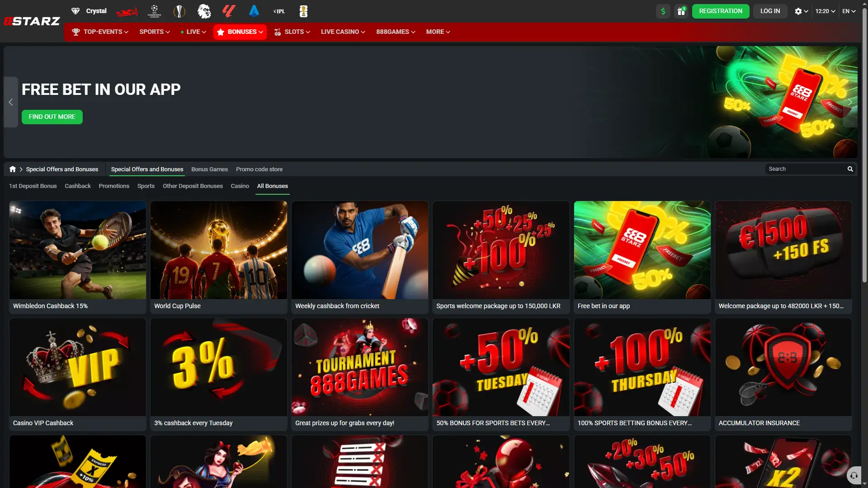Image resolution: width=868 pixels, height=488 pixels.
Task: Click FIND OUT MORE on banner
Action: pos(52,117)
